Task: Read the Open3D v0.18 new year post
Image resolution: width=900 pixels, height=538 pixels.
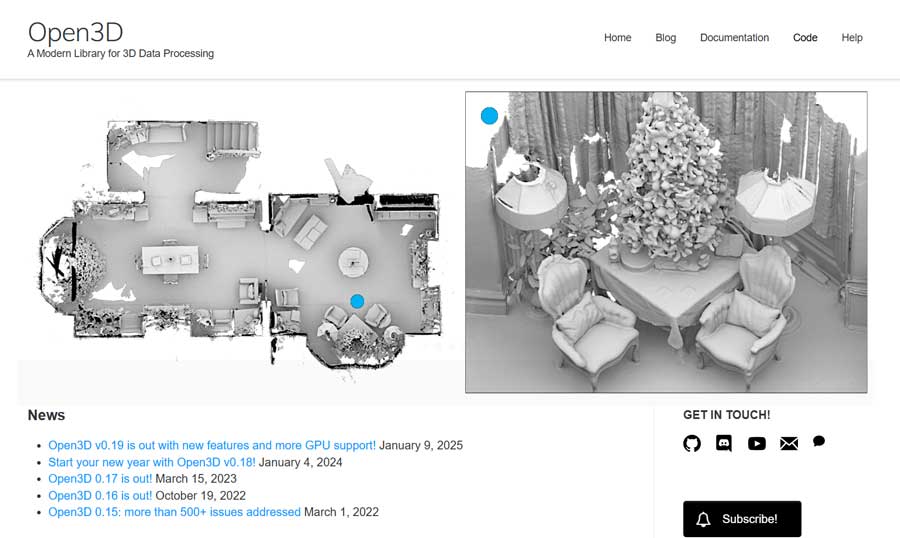Action: 152,463
